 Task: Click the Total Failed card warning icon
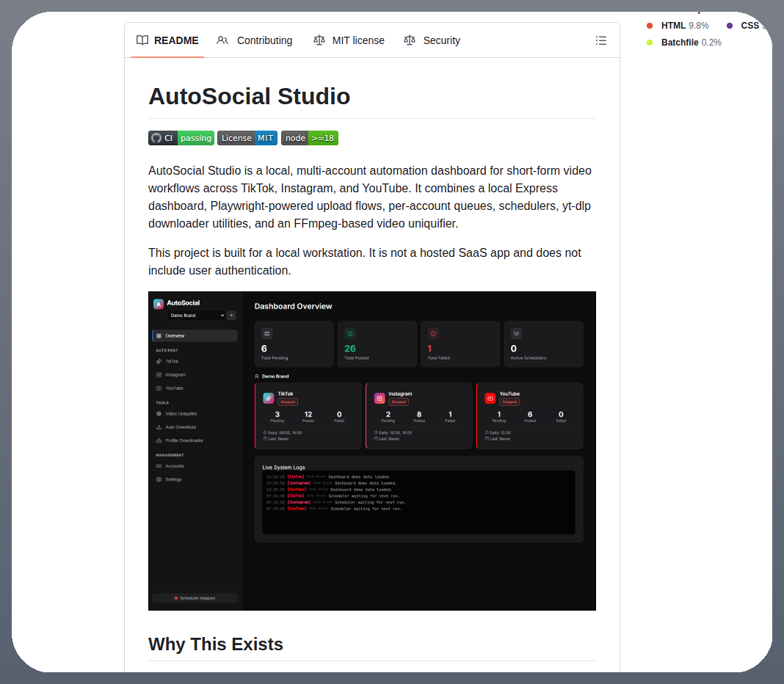point(433,333)
